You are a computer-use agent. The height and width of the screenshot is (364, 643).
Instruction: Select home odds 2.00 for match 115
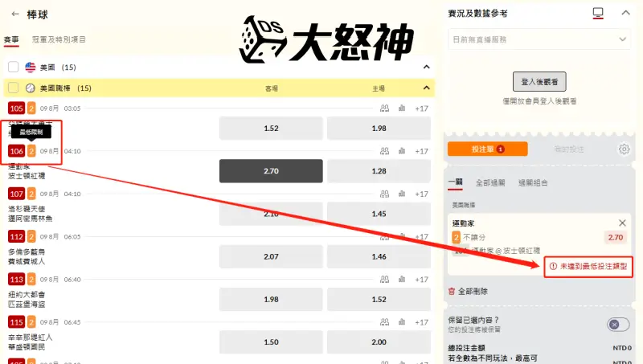point(379,342)
